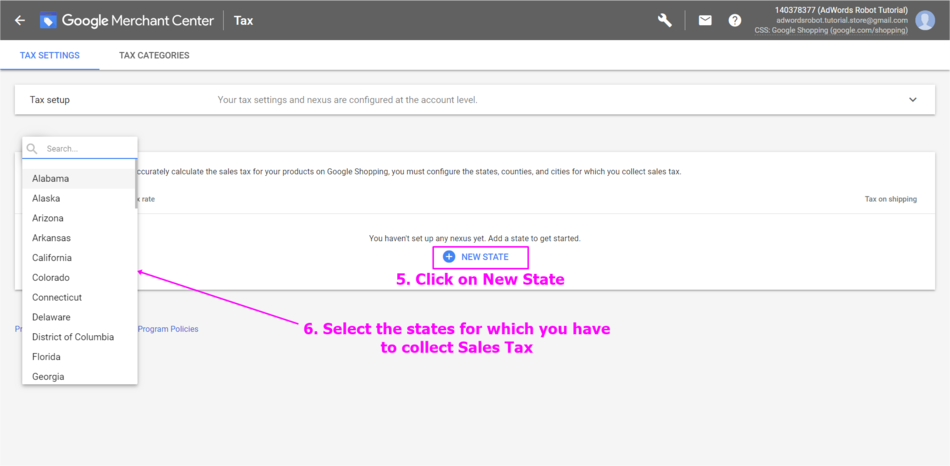Open the Google Merchant Center logo

[127, 21]
